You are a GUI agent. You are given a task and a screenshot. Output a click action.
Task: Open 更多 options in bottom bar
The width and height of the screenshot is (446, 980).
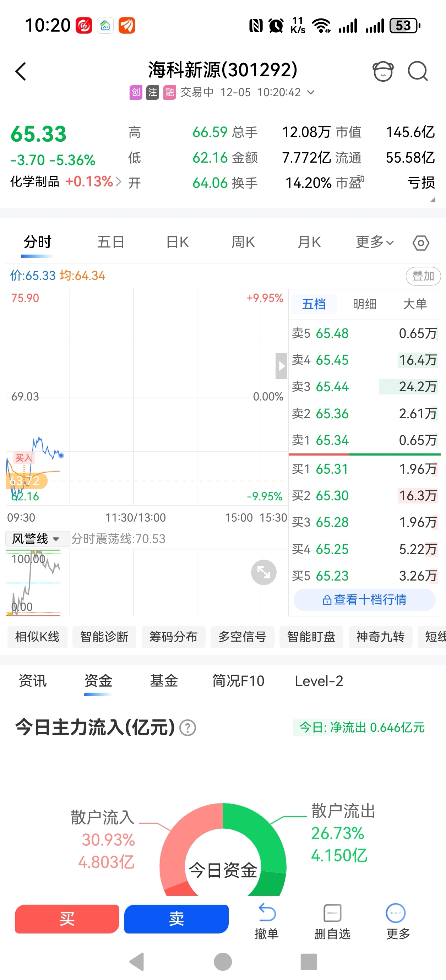coord(398,921)
